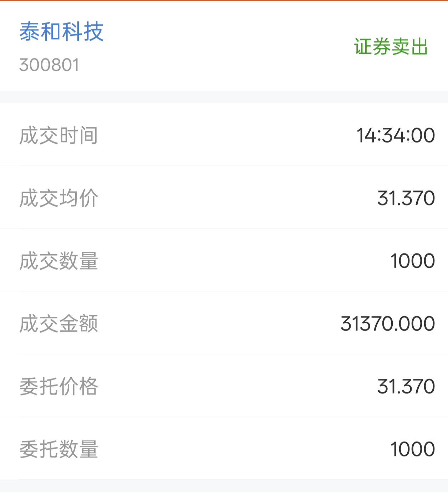The width and height of the screenshot is (448, 495).
Task: Select the amount 31370.000
Action: click(388, 324)
